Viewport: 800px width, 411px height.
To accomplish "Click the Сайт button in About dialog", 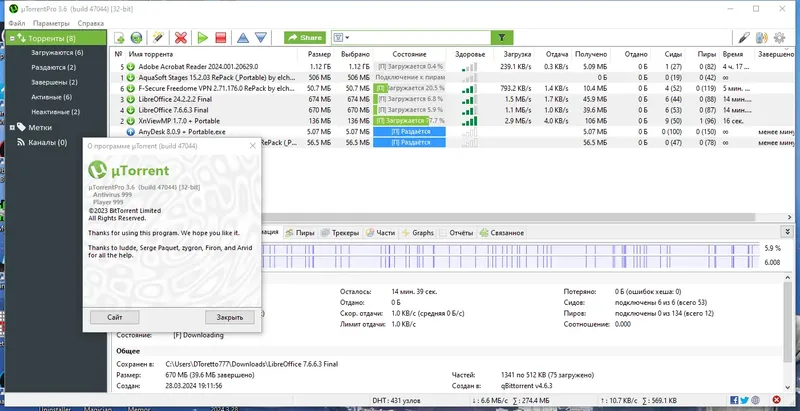I will coord(115,317).
